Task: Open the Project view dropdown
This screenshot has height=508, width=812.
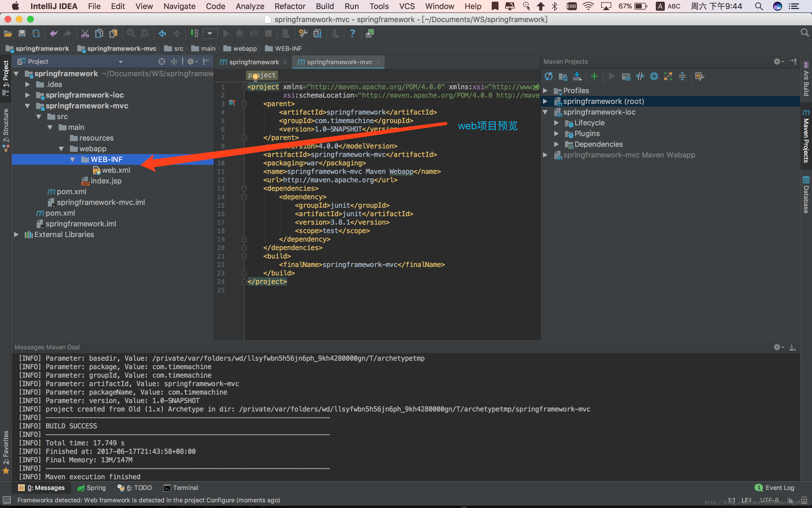Action: pyautogui.click(x=121, y=62)
